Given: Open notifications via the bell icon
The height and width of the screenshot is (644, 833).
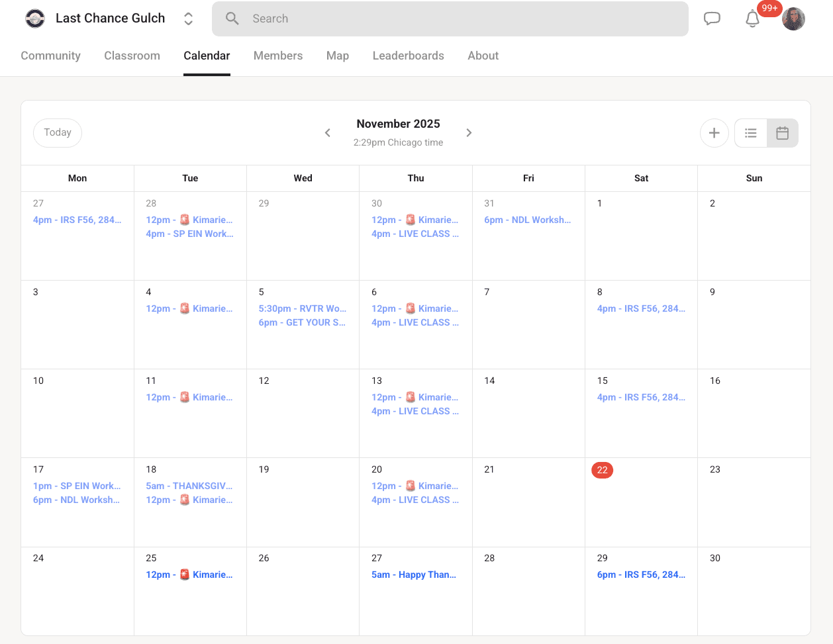Looking at the screenshot, I should 752,19.
